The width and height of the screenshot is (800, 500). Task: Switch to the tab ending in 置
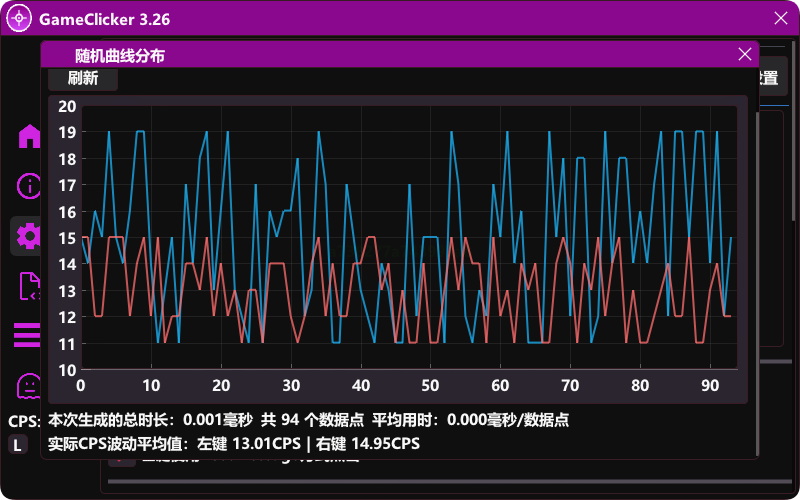click(x=768, y=79)
